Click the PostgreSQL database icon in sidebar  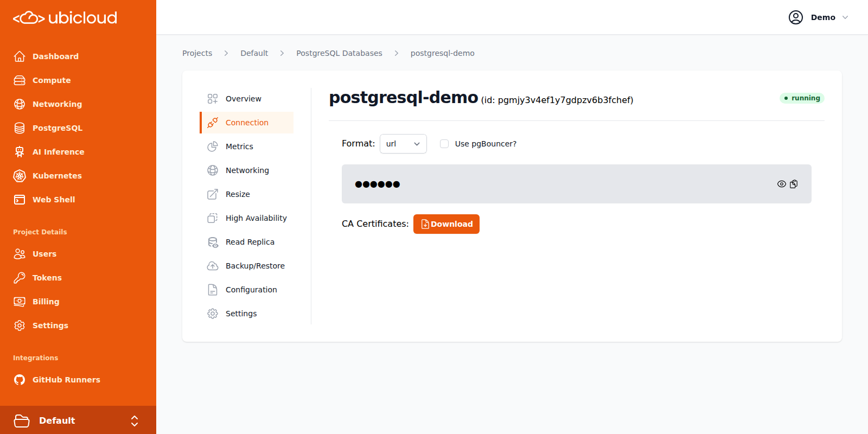[x=20, y=128]
